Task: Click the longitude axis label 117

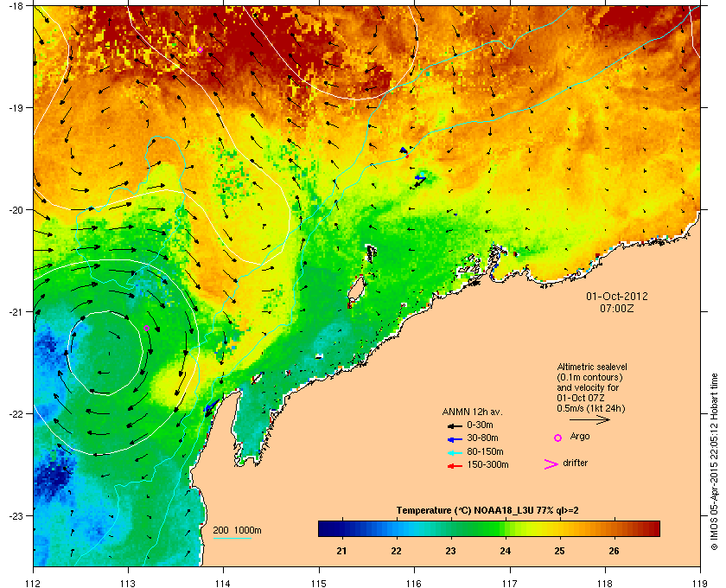Action: [509, 583]
